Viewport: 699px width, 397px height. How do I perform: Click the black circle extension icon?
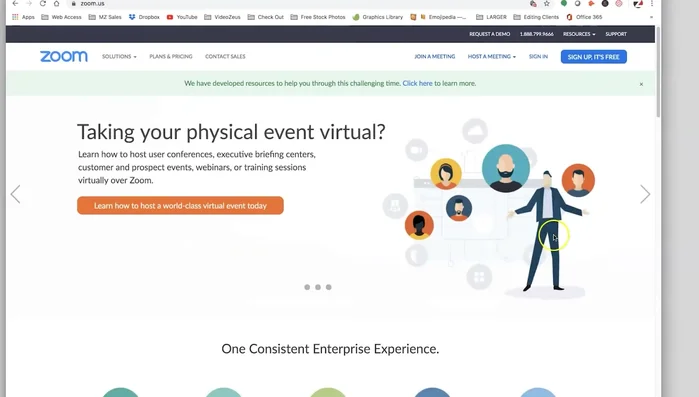point(605,4)
